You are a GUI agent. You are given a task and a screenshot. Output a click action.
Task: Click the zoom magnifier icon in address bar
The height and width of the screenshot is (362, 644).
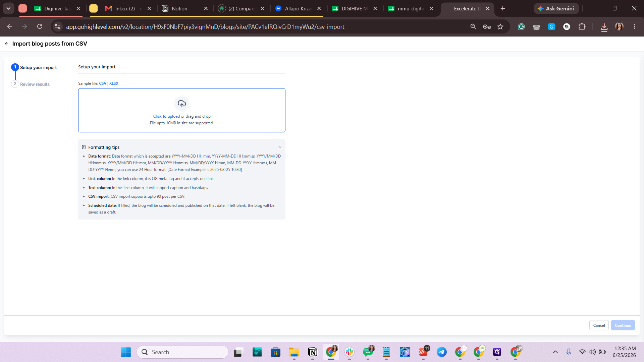click(x=473, y=26)
